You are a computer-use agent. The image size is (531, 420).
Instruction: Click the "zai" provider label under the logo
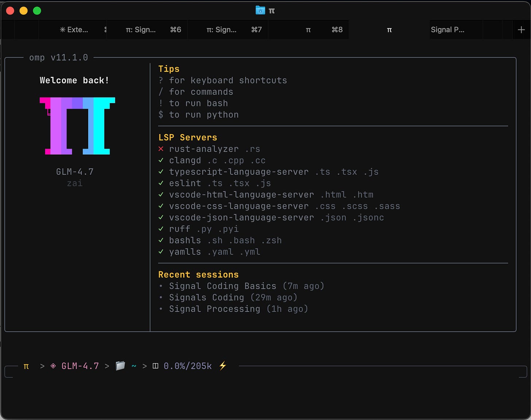(x=75, y=183)
